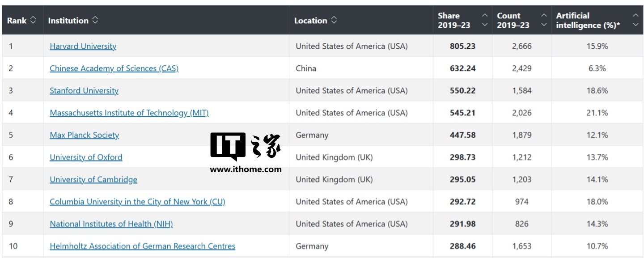Open Columbia University in the City link
Screen dimensions: 644x258
(x=137, y=202)
